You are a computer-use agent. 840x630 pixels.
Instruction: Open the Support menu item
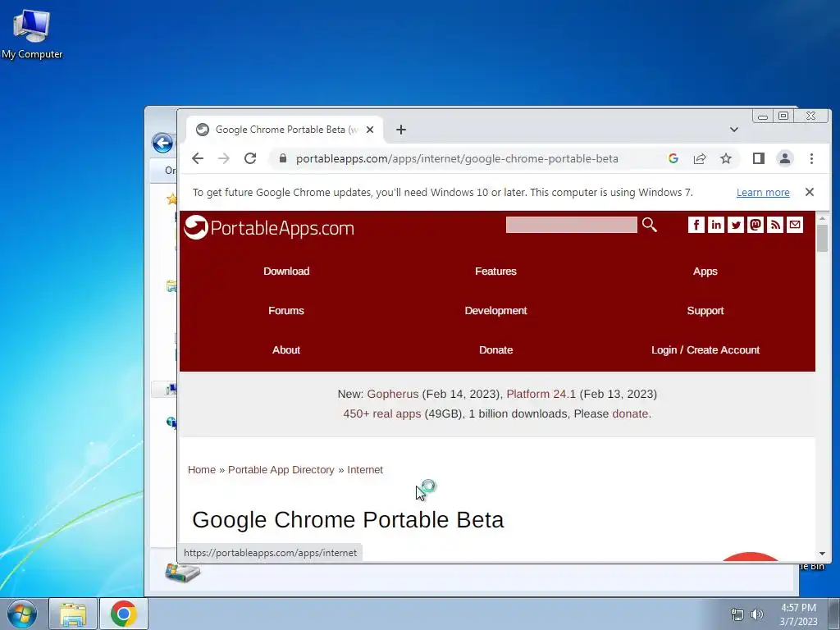pyautogui.click(x=705, y=311)
